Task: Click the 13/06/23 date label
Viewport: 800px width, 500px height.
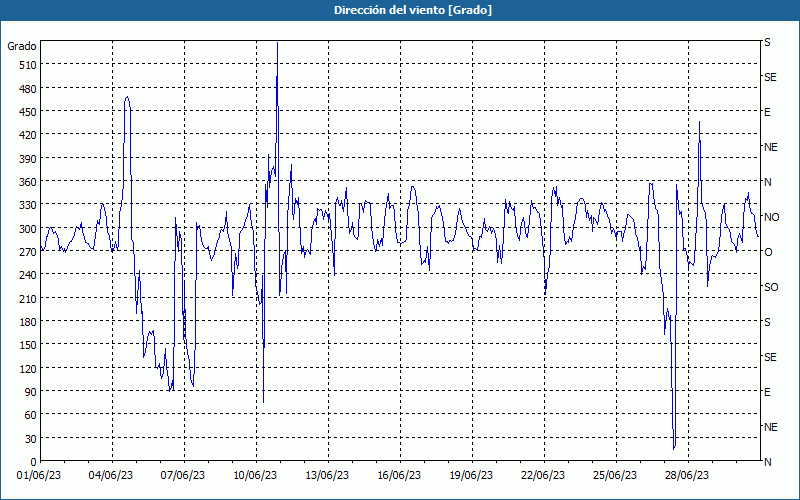Action: click(x=327, y=476)
